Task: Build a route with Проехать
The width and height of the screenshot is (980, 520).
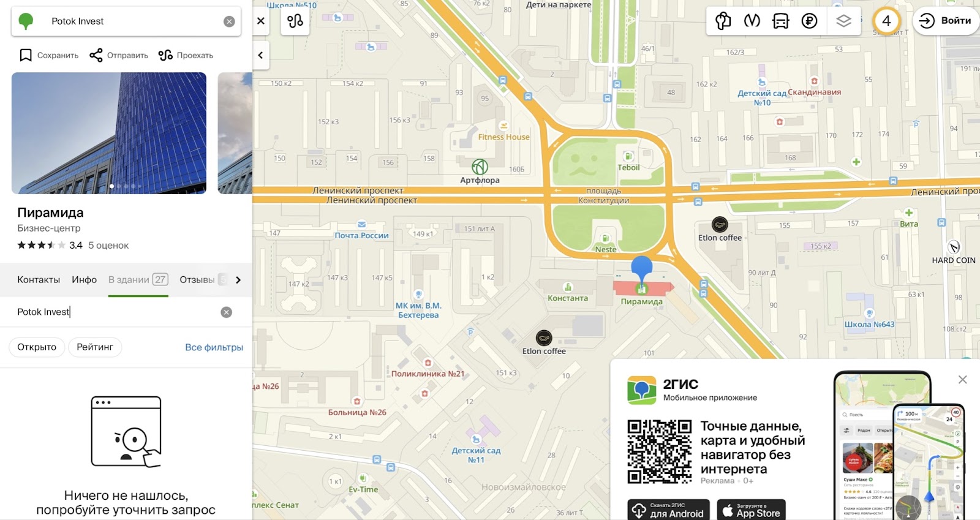Action: (x=186, y=55)
